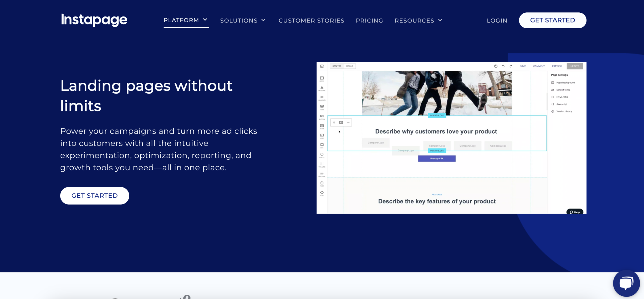Click the Login link
This screenshot has height=299, width=644.
pyautogui.click(x=497, y=20)
